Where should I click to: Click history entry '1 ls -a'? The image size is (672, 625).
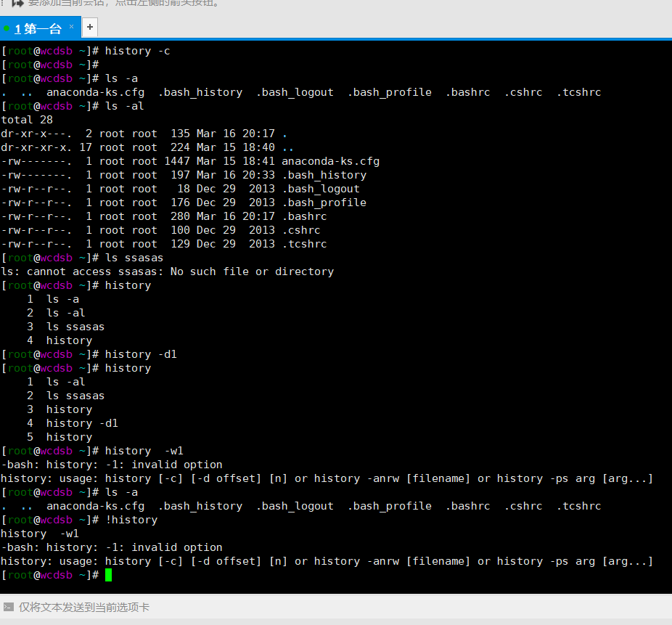tap(53, 299)
